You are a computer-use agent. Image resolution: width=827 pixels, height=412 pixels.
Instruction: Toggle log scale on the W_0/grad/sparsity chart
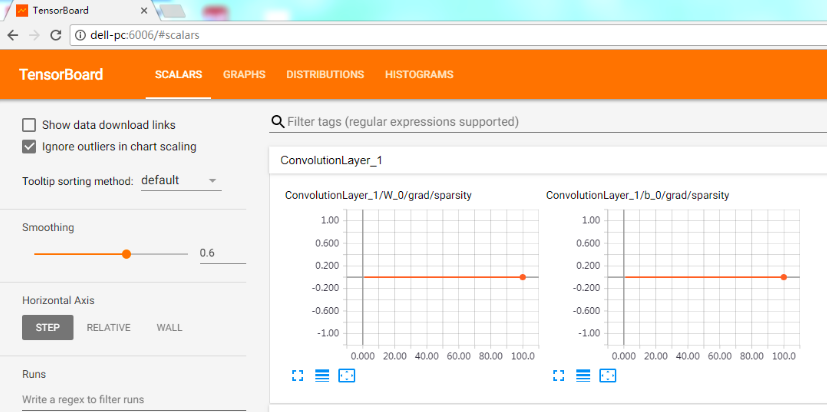322,376
